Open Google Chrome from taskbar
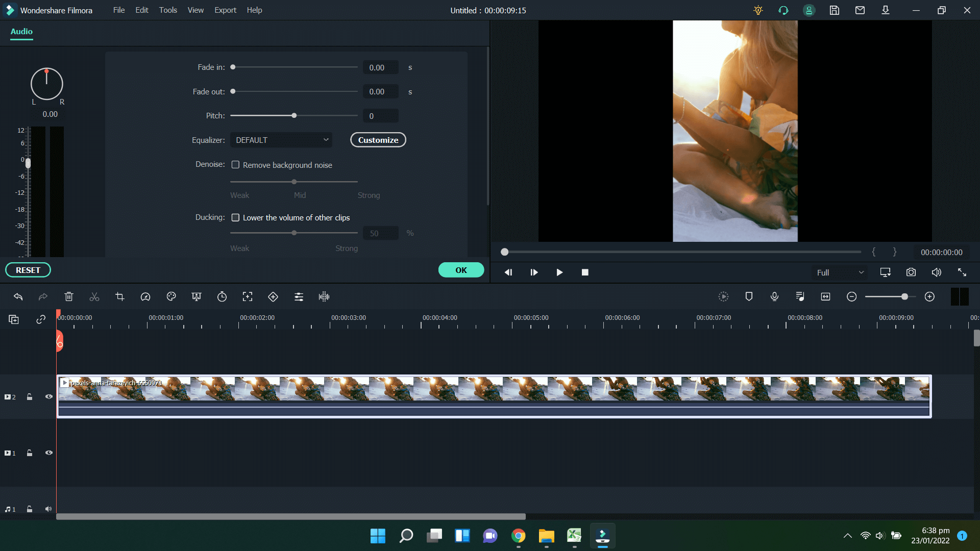980x551 pixels. (x=518, y=536)
